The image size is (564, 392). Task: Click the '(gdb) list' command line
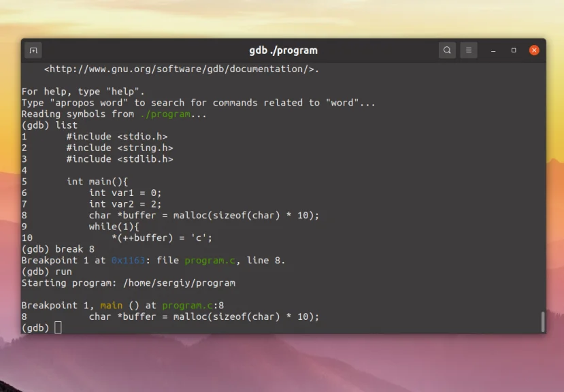[x=49, y=125]
